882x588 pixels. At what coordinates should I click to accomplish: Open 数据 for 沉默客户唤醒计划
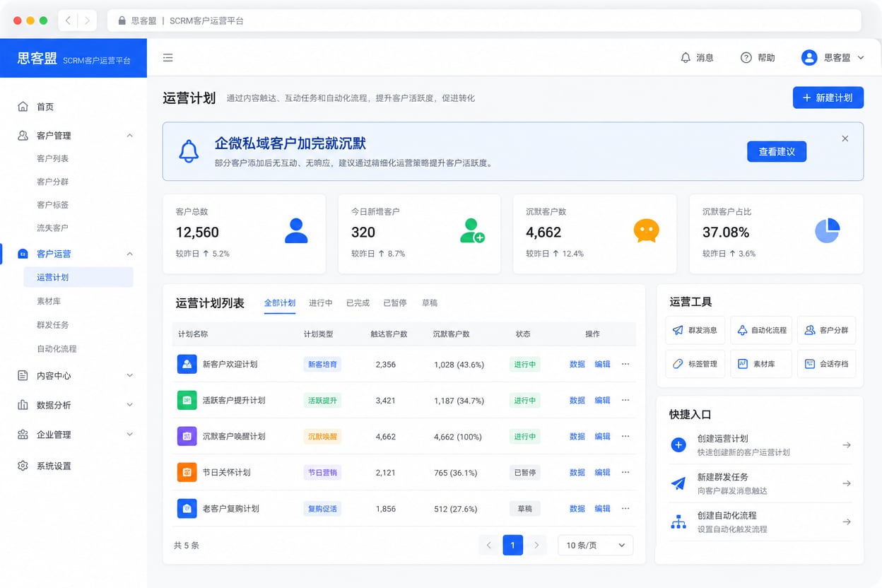coord(577,436)
